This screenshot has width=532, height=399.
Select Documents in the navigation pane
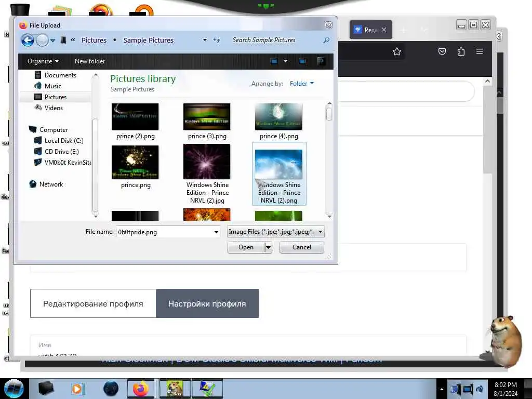(x=55, y=75)
